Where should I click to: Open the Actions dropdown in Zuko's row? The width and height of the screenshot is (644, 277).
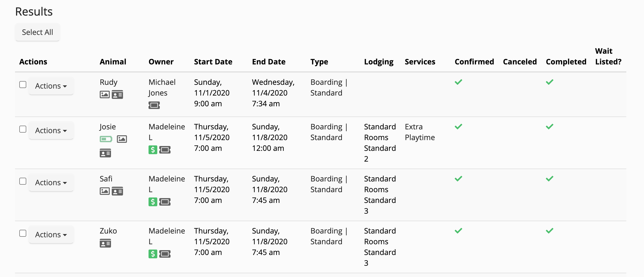(51, 234)
